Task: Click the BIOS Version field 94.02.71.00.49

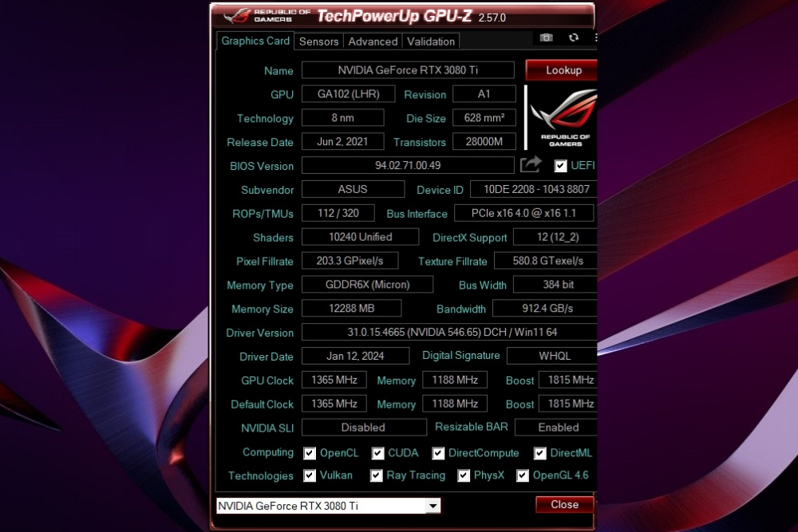Action: [408, 165]
